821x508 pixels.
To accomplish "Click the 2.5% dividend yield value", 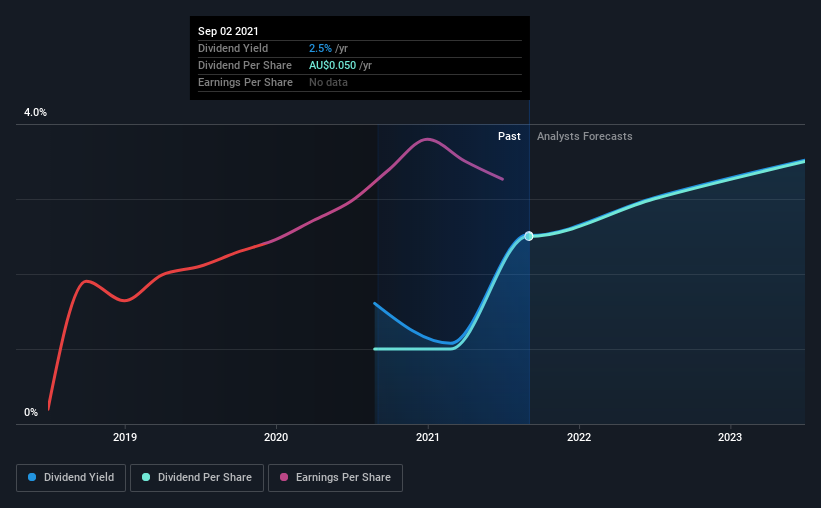I will pos(320,48).
